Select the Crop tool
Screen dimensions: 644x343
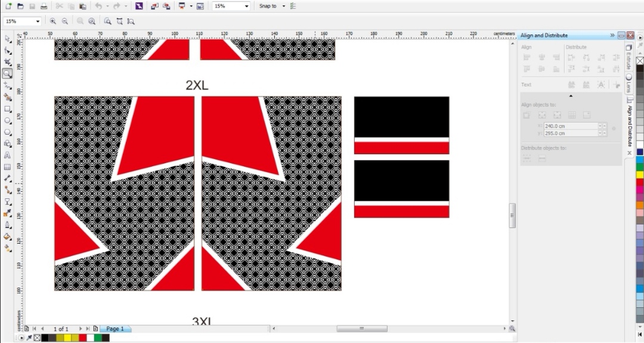pyautogui.click(x=8, y=62)
